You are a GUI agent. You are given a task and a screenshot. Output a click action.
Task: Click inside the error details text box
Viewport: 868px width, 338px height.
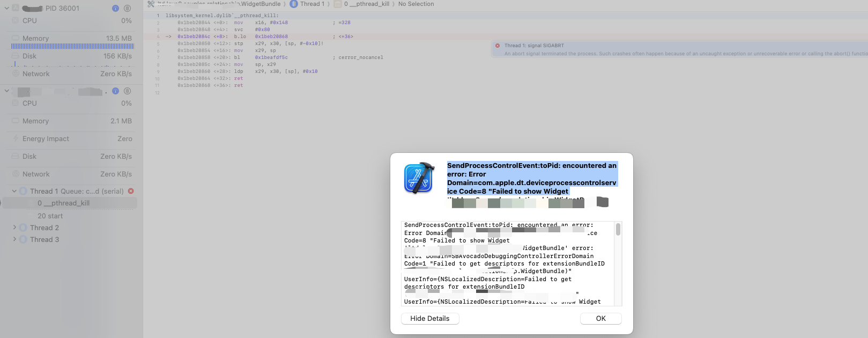point(508,263)
